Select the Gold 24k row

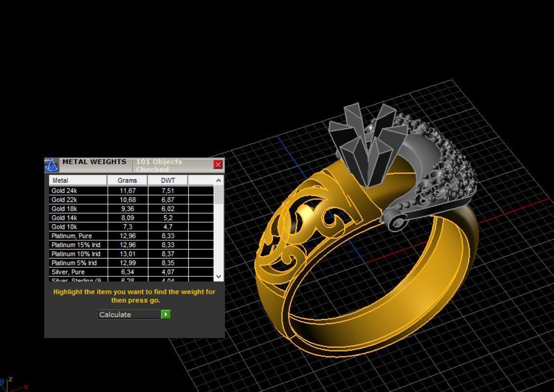[x=131, y=191]
